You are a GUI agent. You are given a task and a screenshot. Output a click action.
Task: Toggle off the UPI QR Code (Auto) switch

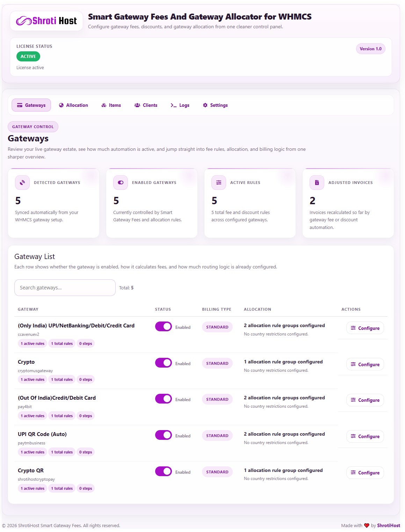click(x=163, y=435)
